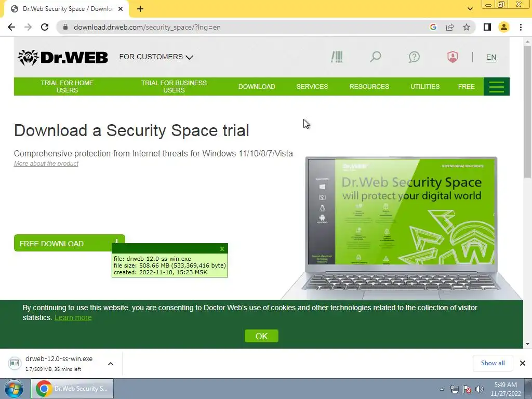Open the Action Center flag icon
Viewport: 532px width, 399px height.
point(467,389)
